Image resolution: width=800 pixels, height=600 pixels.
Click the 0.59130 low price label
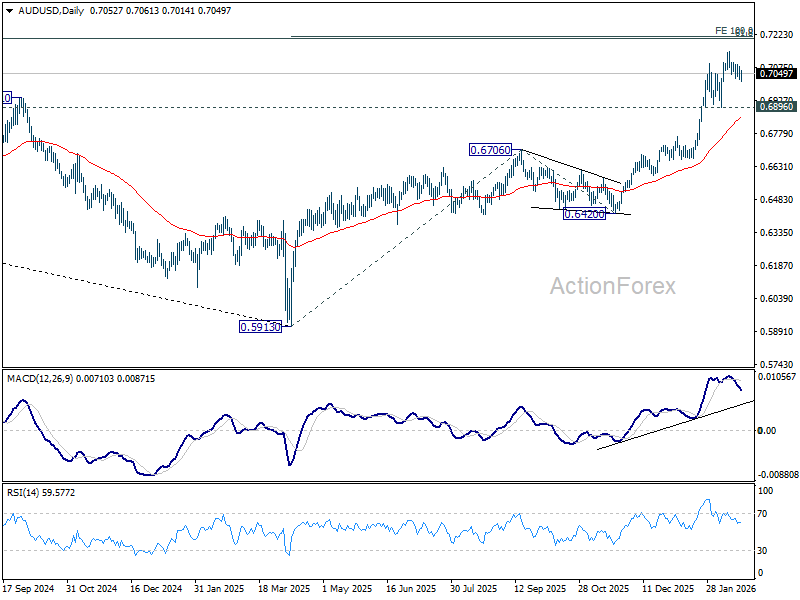[260, 327]
